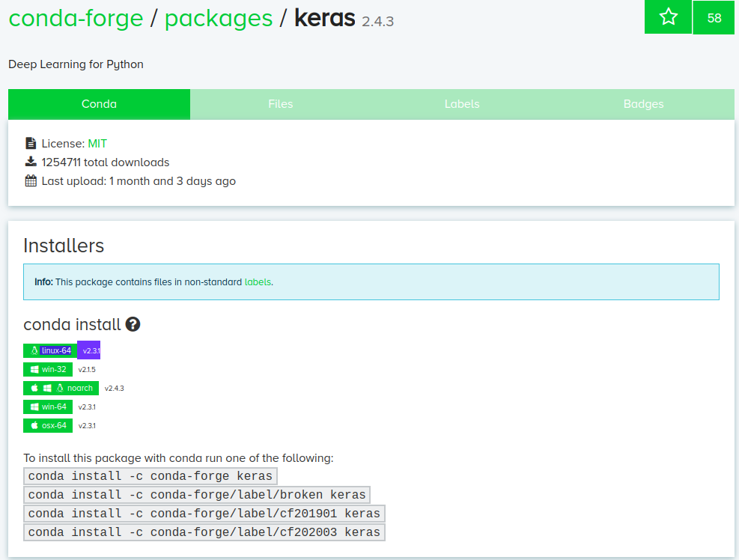The height and width of the screenshot is (560, 739).
Task: Open the MIT license link
Action: tap(97, 144)
